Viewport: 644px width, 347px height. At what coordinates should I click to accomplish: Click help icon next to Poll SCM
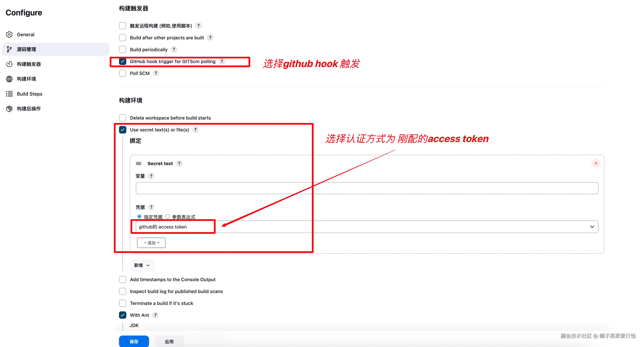coord(156,73)
